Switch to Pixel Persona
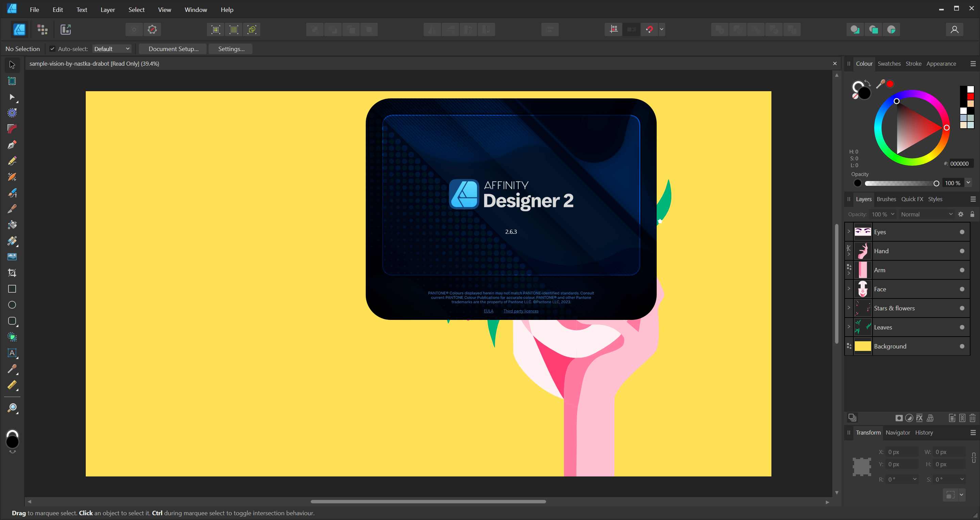 pyautogui.click(x=43, y=29)
